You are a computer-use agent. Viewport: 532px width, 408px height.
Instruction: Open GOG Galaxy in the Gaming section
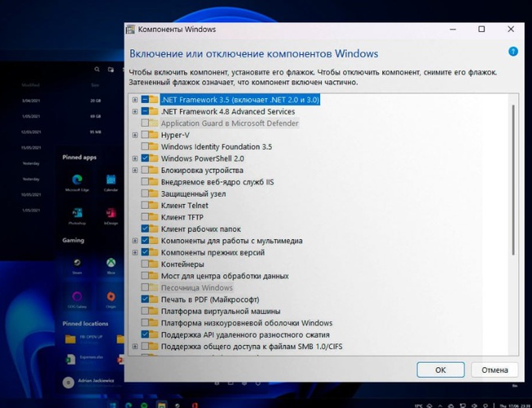pos(77,299)
